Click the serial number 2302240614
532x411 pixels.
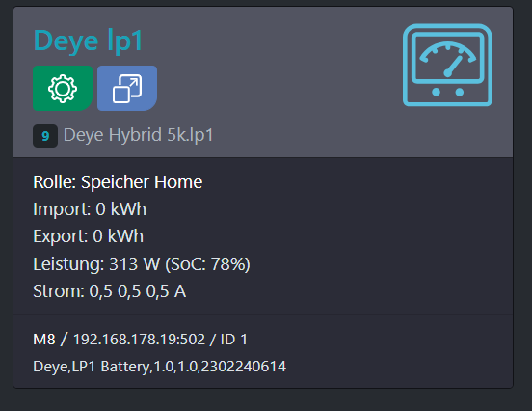click(x=244, y=367)
